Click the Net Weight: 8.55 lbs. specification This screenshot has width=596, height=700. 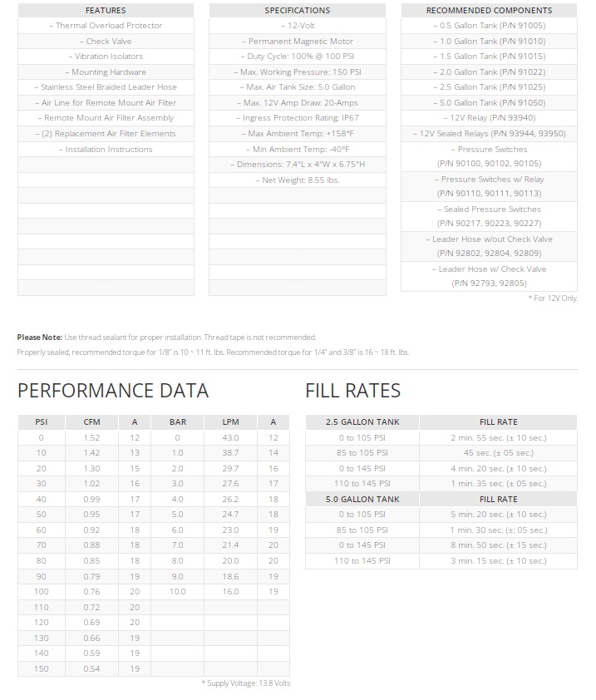point(297,180)
